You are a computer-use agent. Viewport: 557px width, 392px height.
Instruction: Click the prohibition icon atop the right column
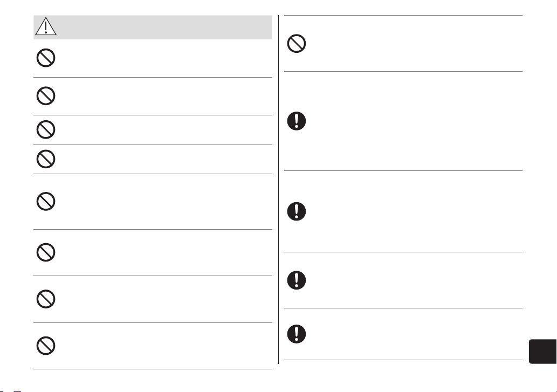297,44
